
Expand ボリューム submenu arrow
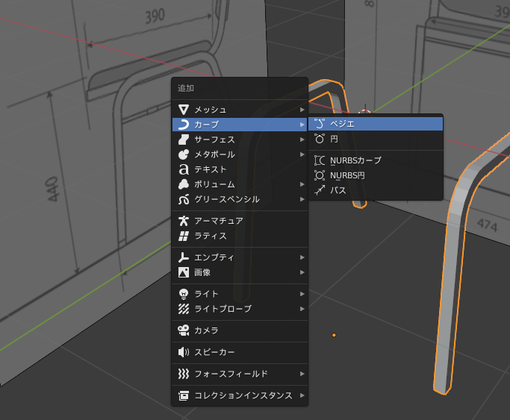(302, 184)
